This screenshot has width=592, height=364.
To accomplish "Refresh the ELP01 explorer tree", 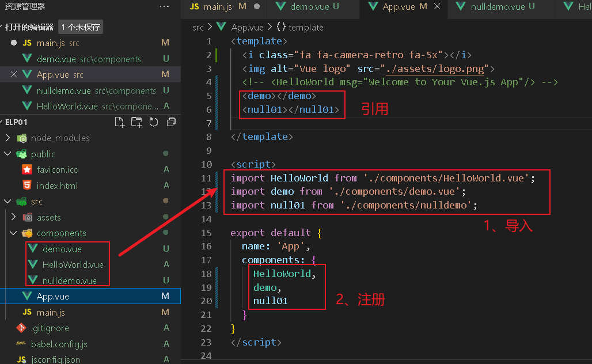I will click(x=154, y=122).
